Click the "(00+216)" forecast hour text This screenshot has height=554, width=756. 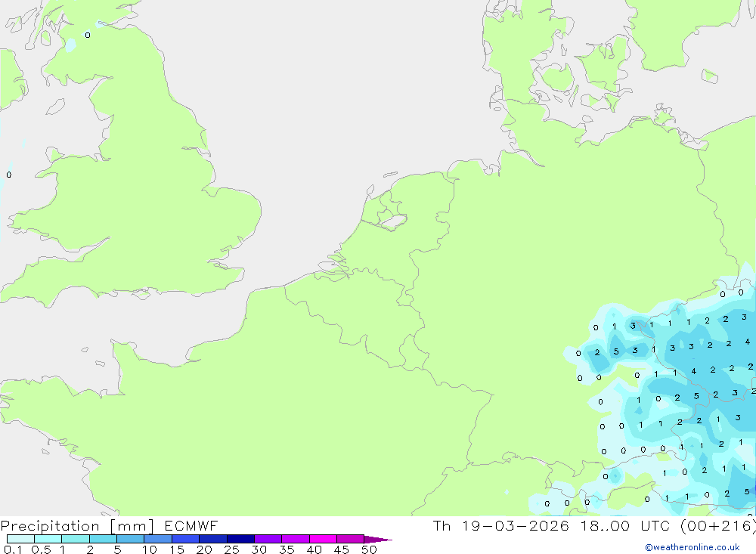(717, 526)
